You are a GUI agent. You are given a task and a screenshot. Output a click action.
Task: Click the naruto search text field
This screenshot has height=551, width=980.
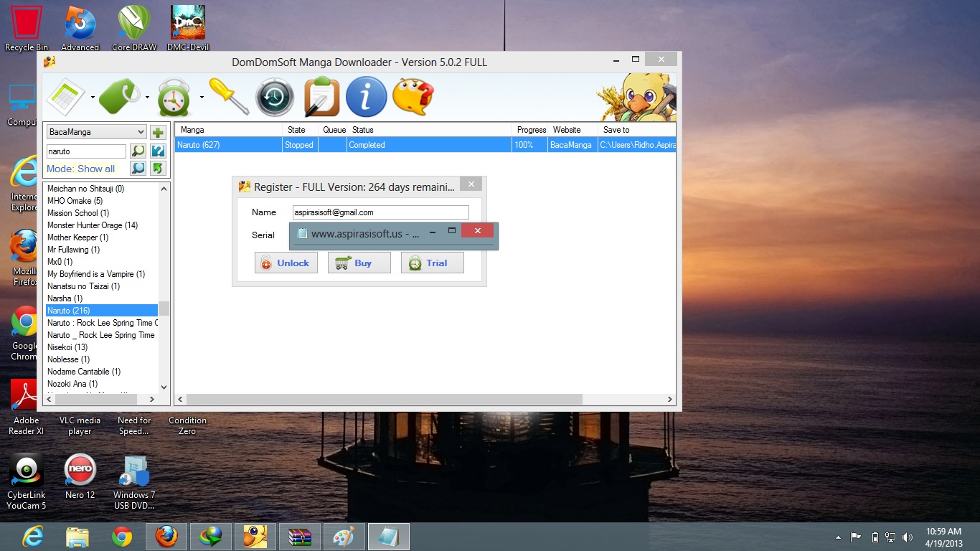click(x=86, y=151)
